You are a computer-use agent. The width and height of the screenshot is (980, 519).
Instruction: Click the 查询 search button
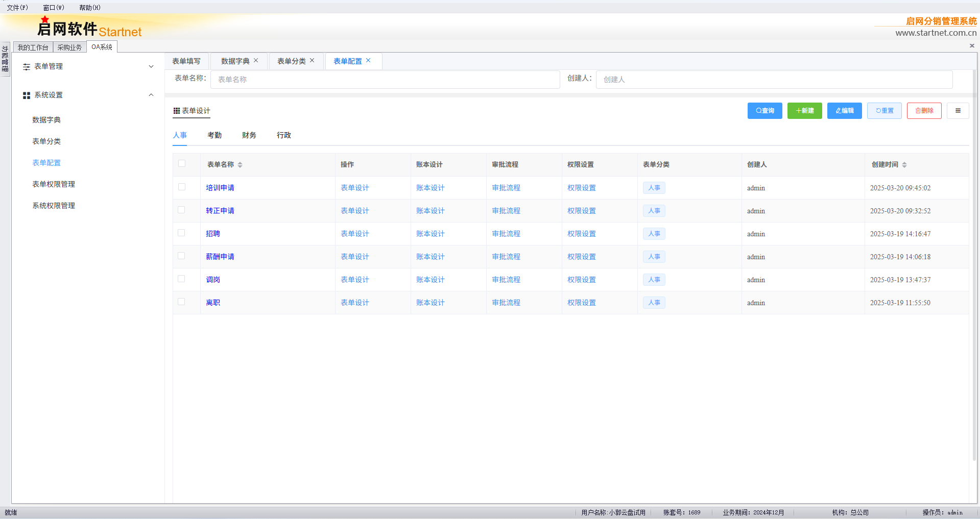tap(764, 111)
